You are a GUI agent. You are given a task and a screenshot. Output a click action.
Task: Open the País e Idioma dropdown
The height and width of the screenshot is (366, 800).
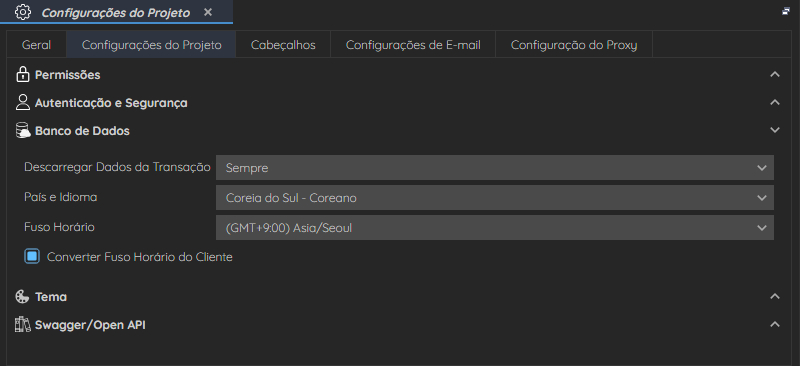(494, 198)
